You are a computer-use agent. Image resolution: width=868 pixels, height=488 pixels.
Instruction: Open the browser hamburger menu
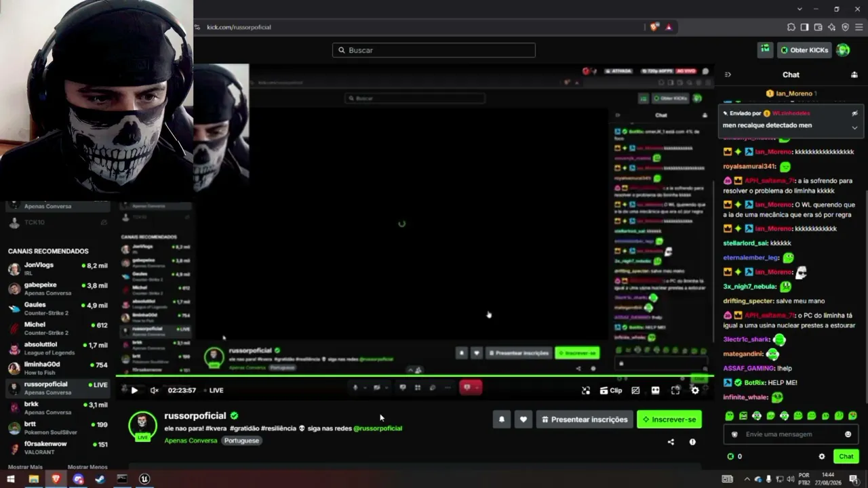pos(859,27)
